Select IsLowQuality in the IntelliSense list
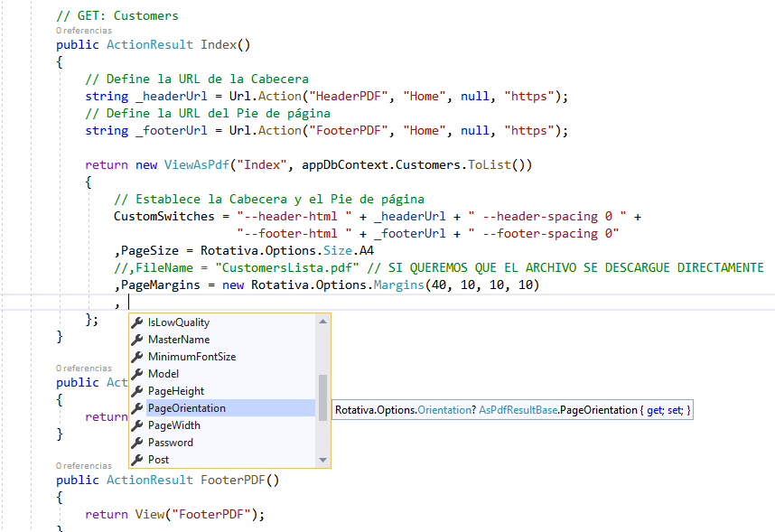Viewport: 775px width, 532px height. tap(222, 322)
